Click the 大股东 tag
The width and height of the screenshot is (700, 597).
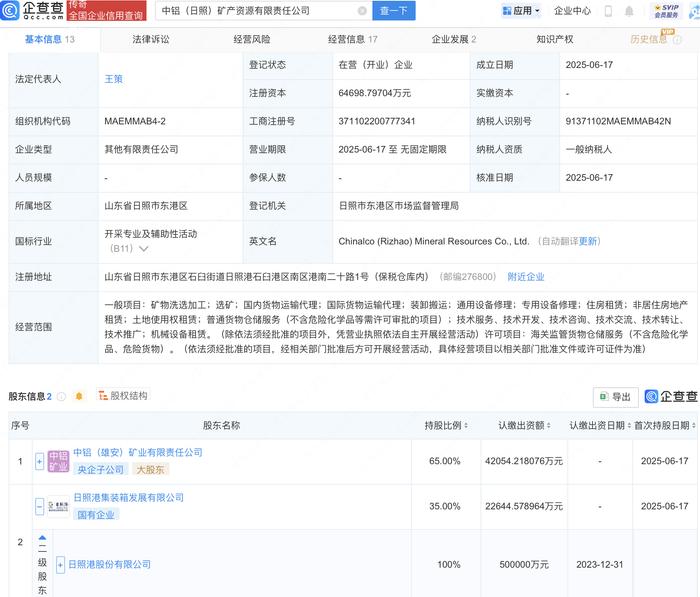150,470
